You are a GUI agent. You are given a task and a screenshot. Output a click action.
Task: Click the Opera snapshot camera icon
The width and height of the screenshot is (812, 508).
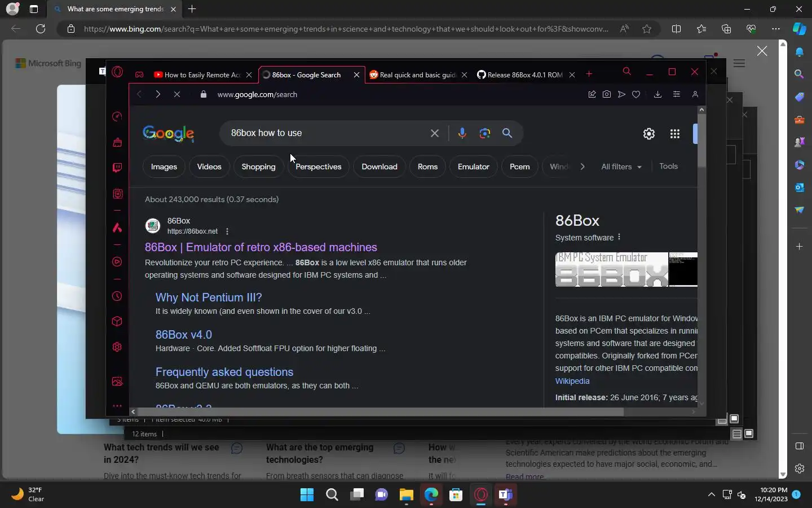pos(607,94)
